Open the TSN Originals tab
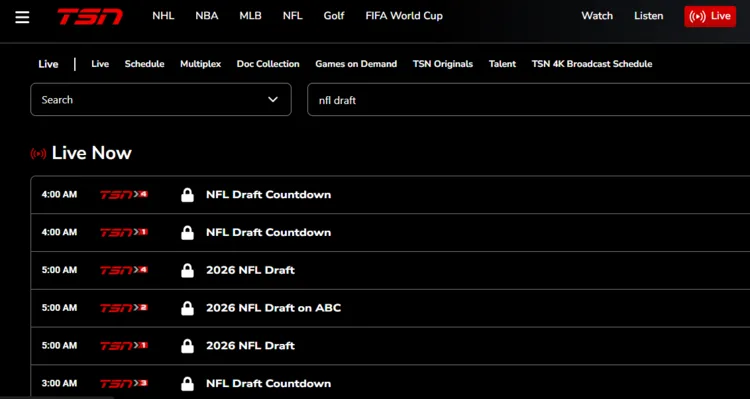This screenshot has height=399, width=750. coord(442,64)
